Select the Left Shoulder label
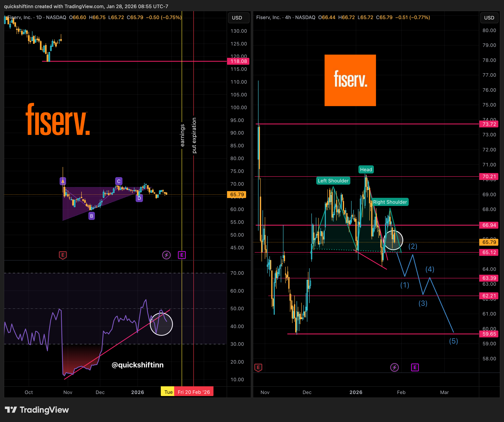 333,181
